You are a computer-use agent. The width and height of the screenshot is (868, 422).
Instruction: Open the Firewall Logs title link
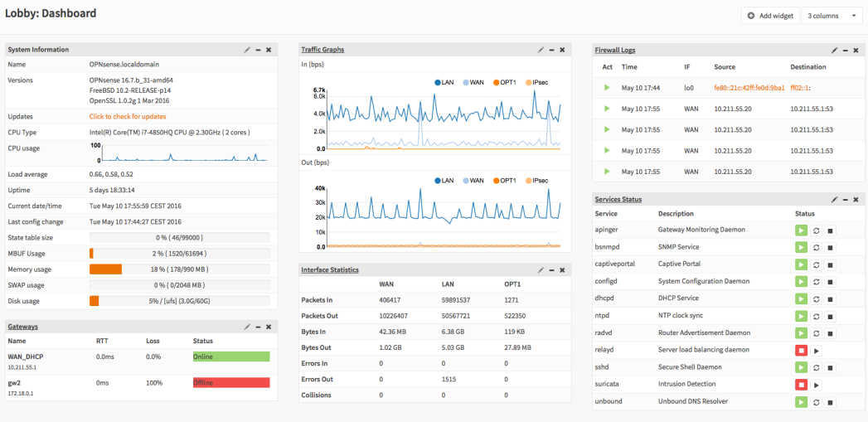(615, 50)
